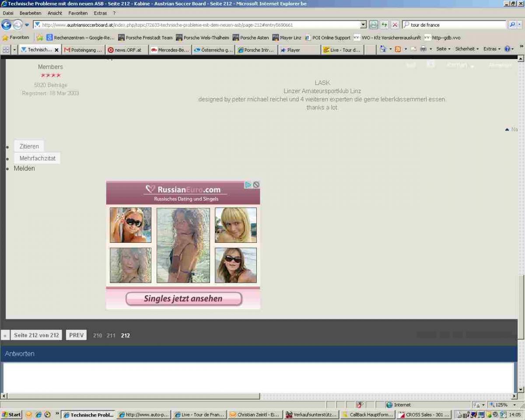Click the RSS feeds icon

coord(398,49)
